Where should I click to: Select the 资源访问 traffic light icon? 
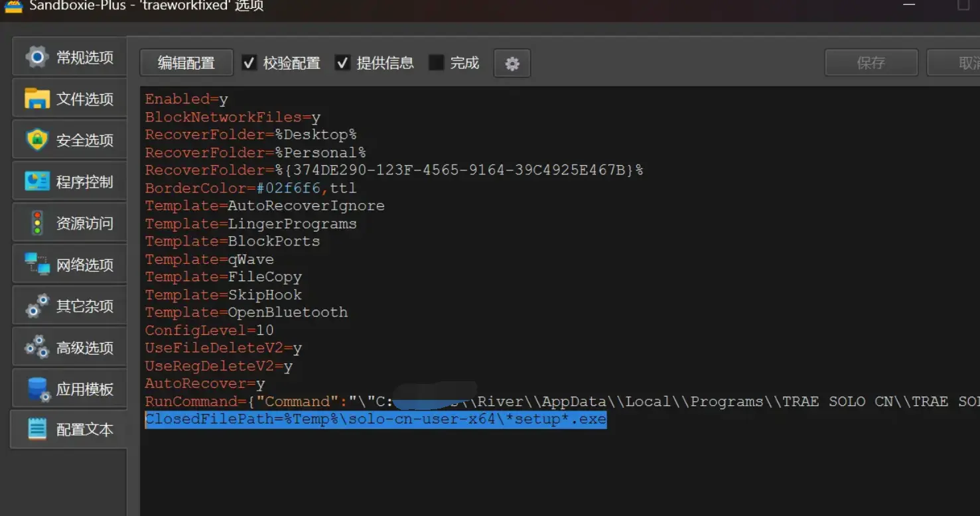point(37,223)
